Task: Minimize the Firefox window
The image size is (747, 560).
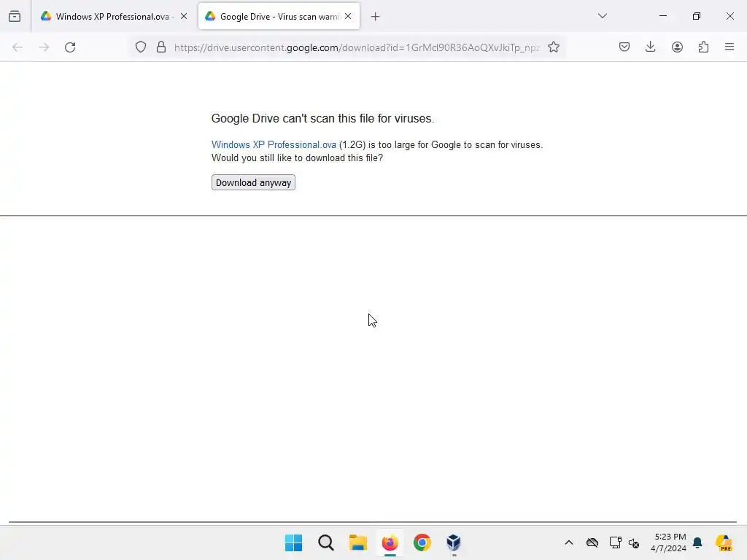Action: 662,16
